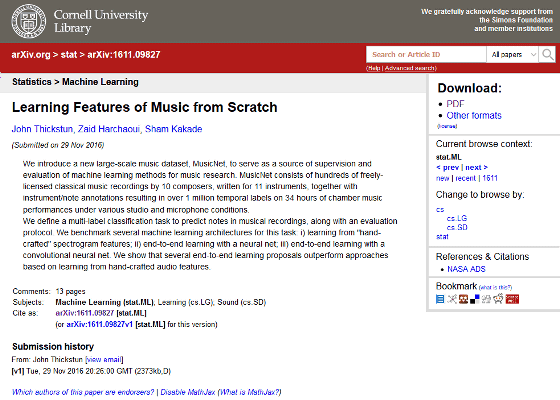Open author John Thickstun's link
This screenshot has width=560, height=400.
pyautogui.click(x=42, y=129)
